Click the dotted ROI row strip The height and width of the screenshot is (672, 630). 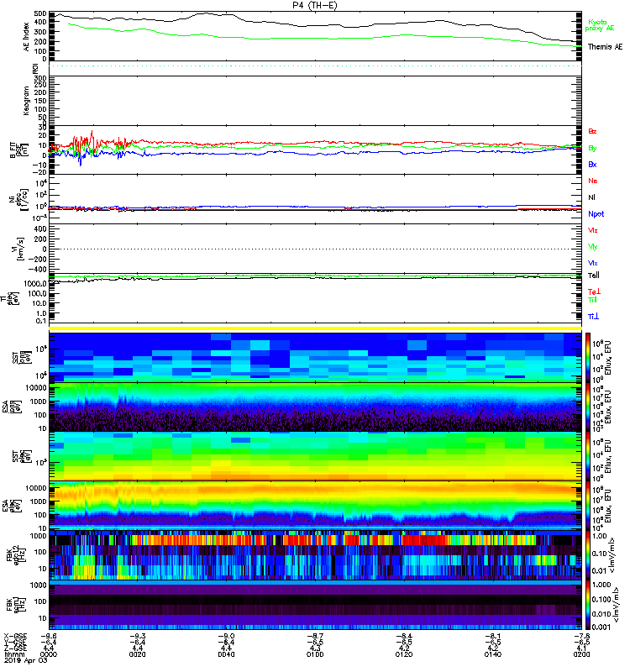(x=315, y=66)
